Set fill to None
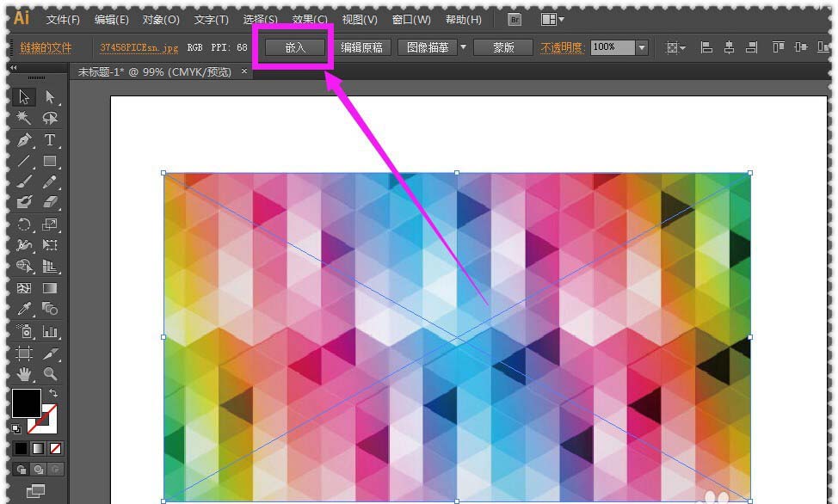The image size is (838, 504). click(56, 448)
